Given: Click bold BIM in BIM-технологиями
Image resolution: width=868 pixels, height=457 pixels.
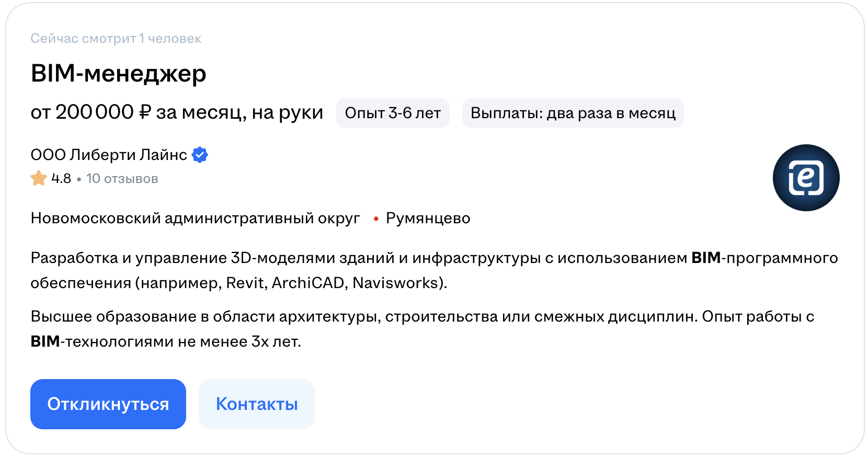Looking at the screenshot, I should click(x=45, y=341).
